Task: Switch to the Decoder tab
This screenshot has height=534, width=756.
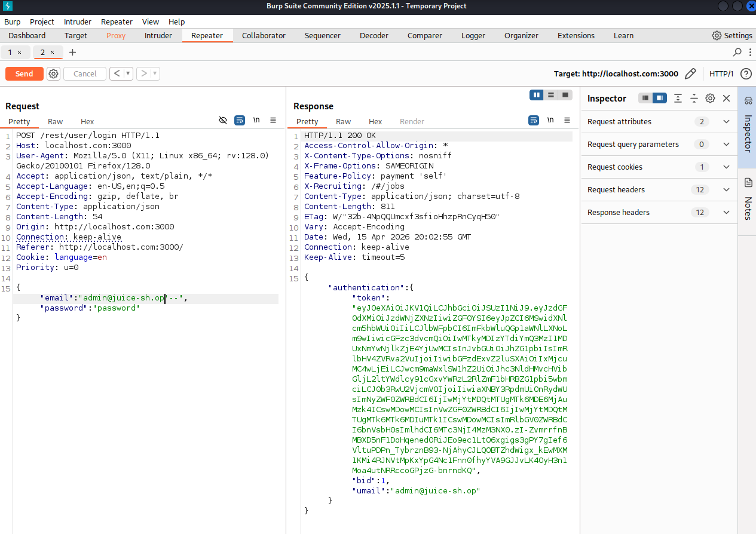Action: coord(374,35)
